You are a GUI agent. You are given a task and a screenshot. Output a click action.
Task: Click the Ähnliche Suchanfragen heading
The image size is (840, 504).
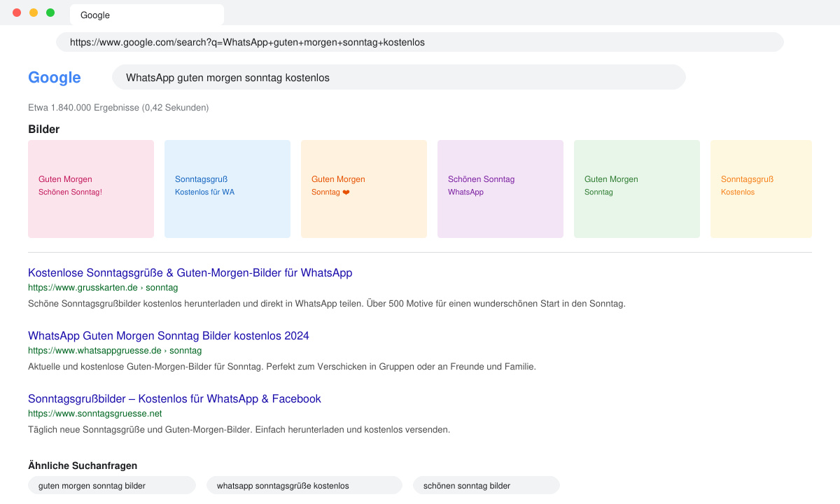tap(83, 465)
